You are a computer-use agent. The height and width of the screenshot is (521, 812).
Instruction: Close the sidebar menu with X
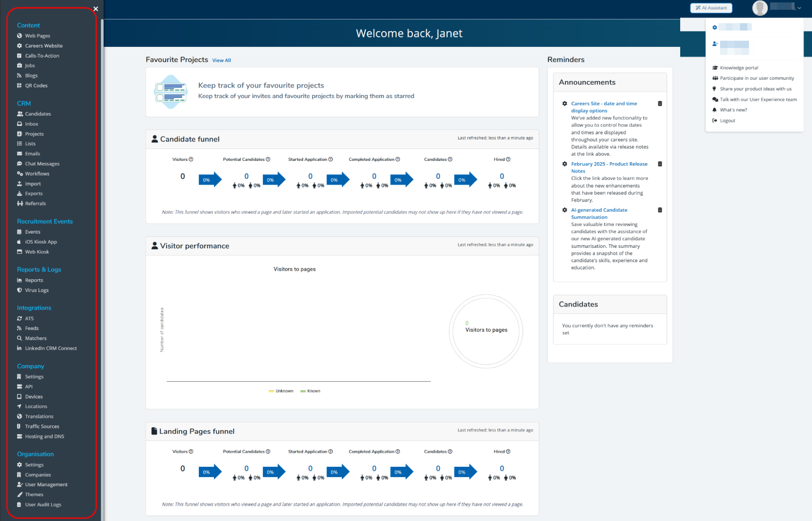pyautogui.click(x=96, y=9)
